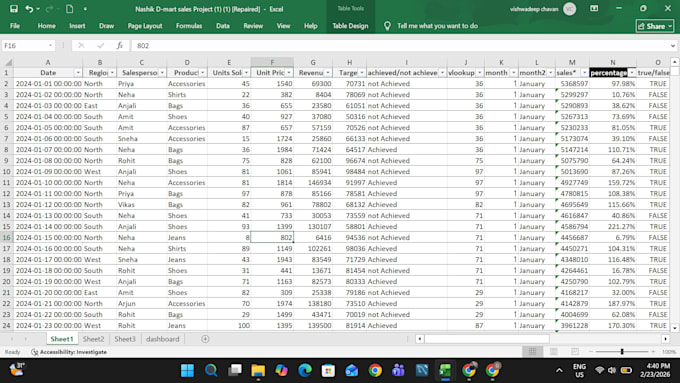
Task: Open the Date column filter dropdown
Action: pos(78,72)
